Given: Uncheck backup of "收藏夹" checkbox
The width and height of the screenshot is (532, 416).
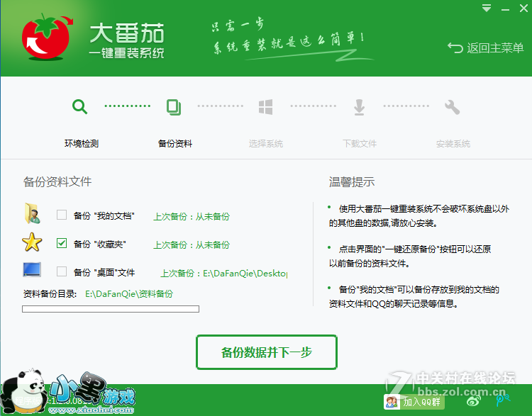Looking at the screenshot, I should click(x=62, y=243).
